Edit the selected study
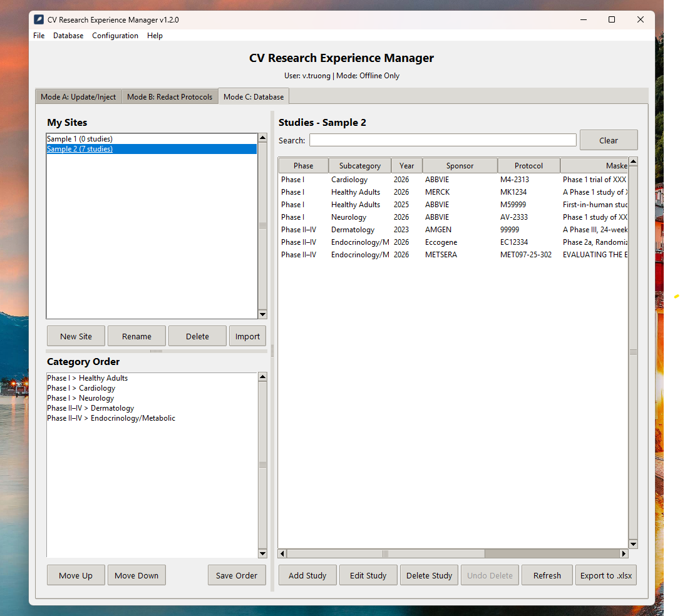680x616 pixels. coord(368,575)
